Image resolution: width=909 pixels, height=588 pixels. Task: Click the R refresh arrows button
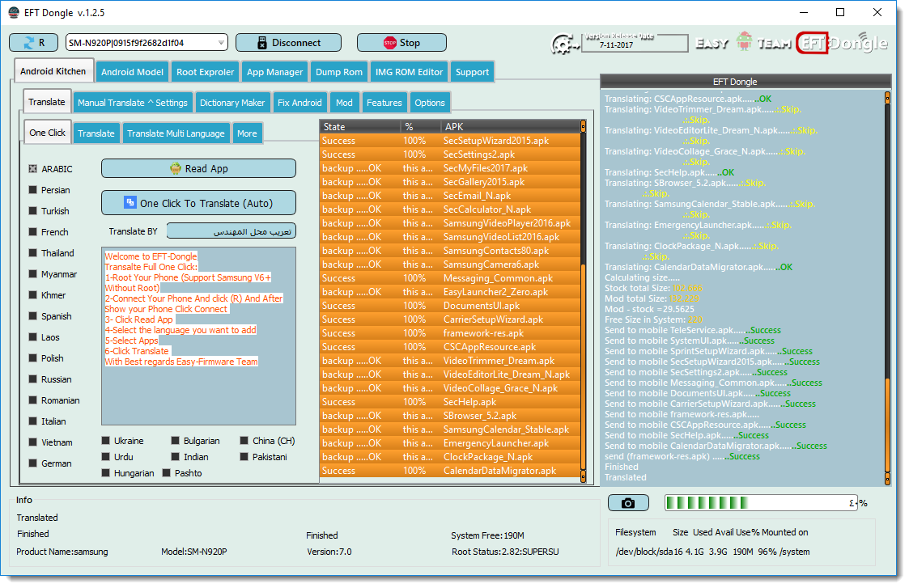point(34,43)
